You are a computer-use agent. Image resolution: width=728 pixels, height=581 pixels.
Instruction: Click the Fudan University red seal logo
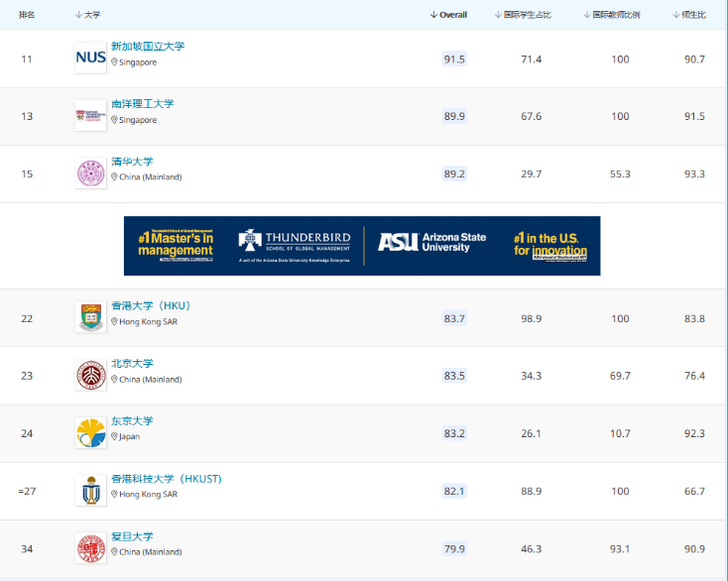coord(90,548)
